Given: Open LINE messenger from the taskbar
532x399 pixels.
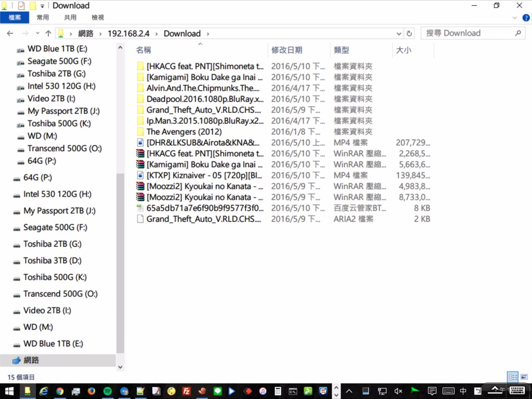Looking at the screenshot, I should [x=217, y=391].
